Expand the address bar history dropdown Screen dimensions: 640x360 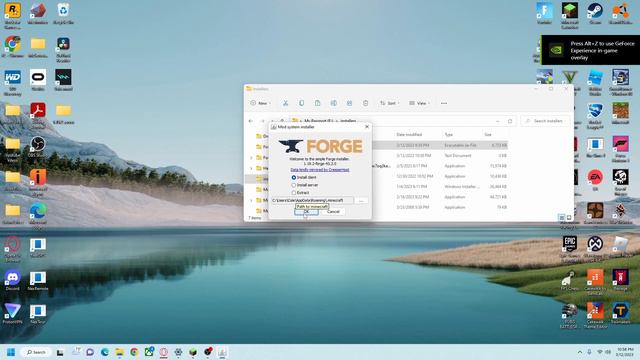pos(498,121)
